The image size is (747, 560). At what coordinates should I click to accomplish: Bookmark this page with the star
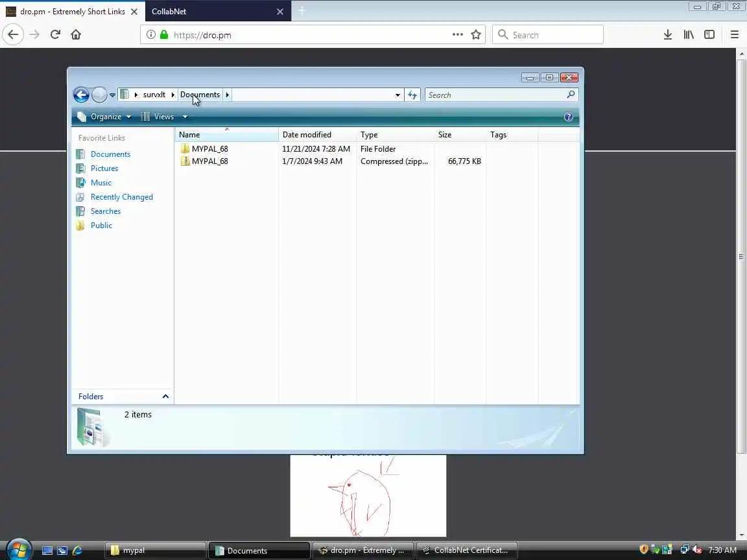(x=475, y=34)
